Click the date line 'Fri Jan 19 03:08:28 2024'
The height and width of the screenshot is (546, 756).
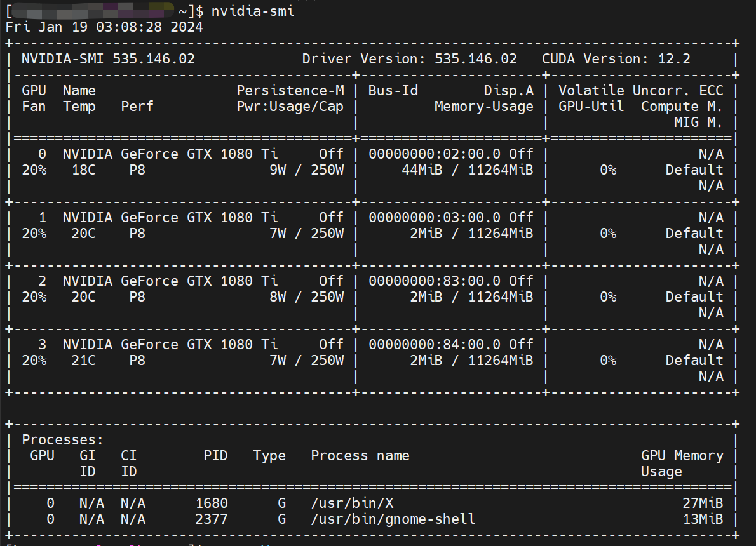click(x=104, y=27)
